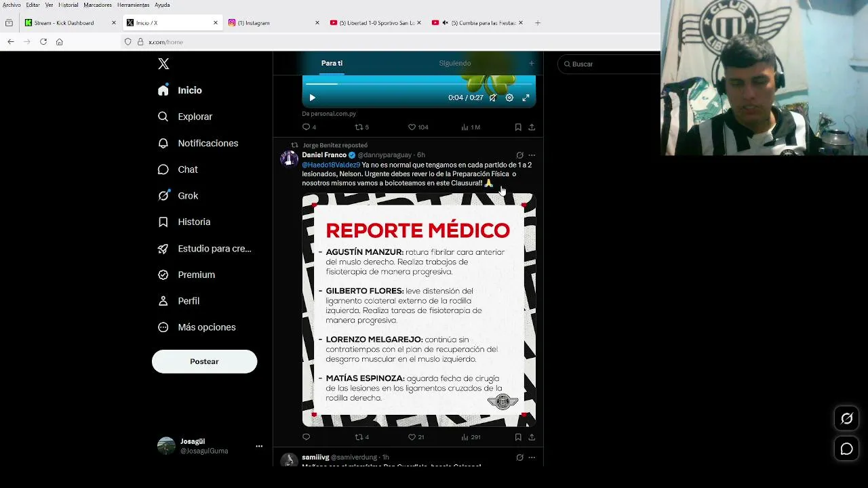This screenshot has width=868, height=488.
Task: Open Josagül account options menu
Action: click(x=259, y=446)
